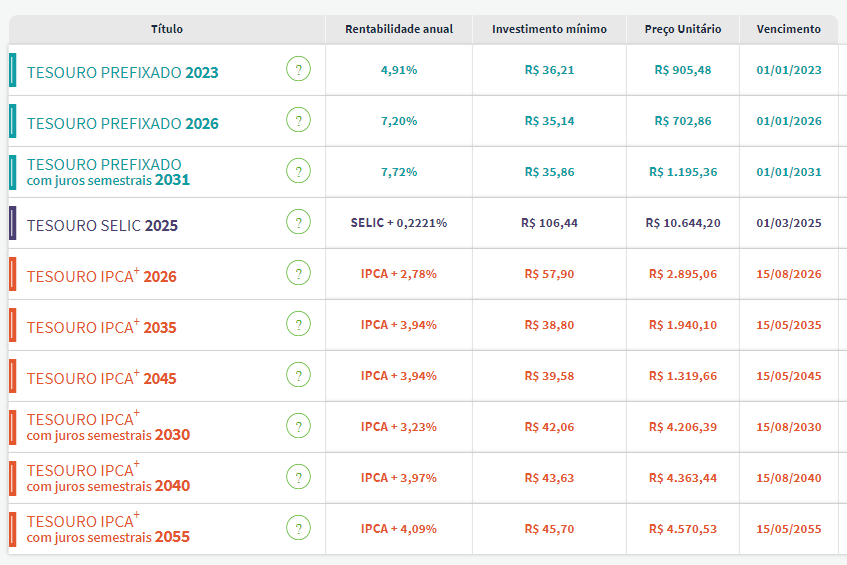Image resolution: width=847 pixels, height=565 pixels.
Task: Select the Rentabilidade anual column header
Action: 399,29
